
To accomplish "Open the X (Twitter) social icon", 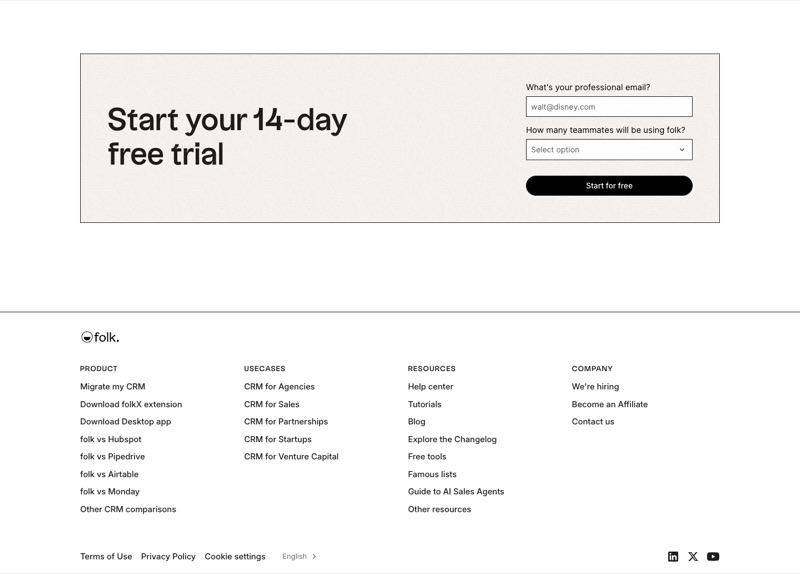I will (x=693, y=556).
